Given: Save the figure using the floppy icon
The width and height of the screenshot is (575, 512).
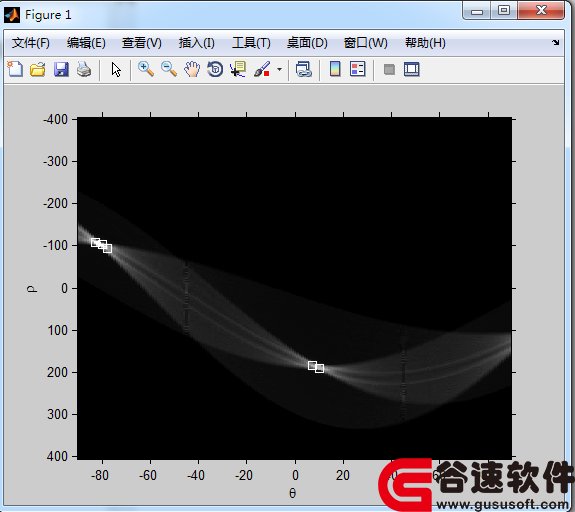Looking at the screenshot, I should pos(61,69).
